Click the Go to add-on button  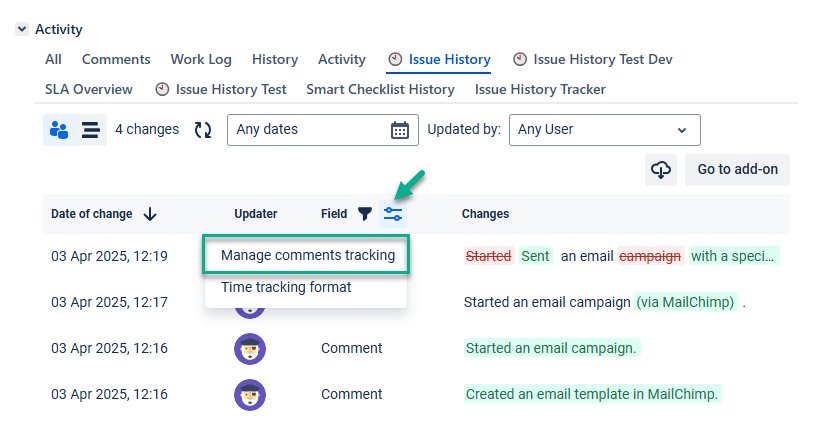[x=738, y=170]
